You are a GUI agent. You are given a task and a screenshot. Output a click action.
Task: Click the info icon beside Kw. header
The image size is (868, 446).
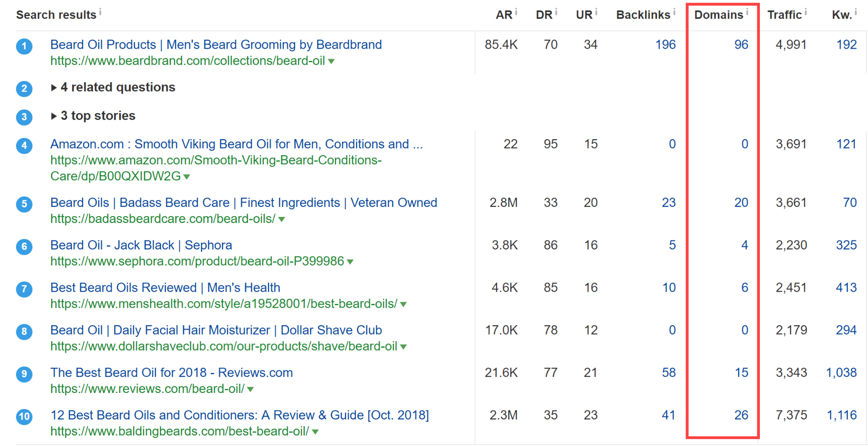tap(856, 12)
